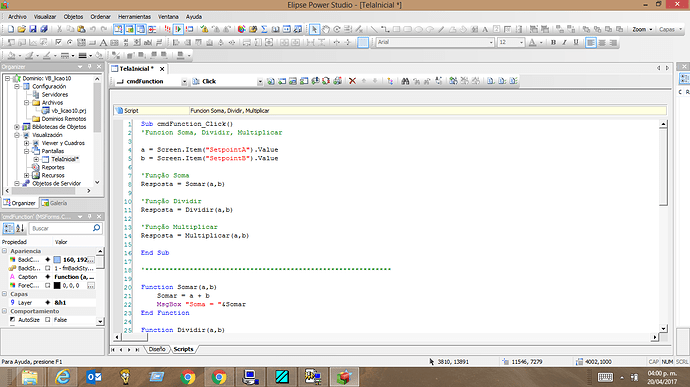Click the New document icon
690x387 pixels.
pyautogui.click(x=11, y=29)
